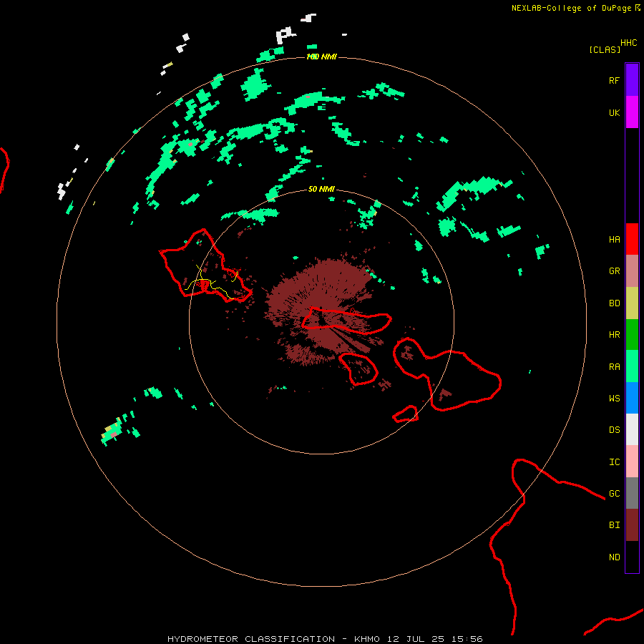Viewport: 644px width, 644px height.
Task: Click the 'KHMO' radar site identifier
Action: [x=367, y=639]
